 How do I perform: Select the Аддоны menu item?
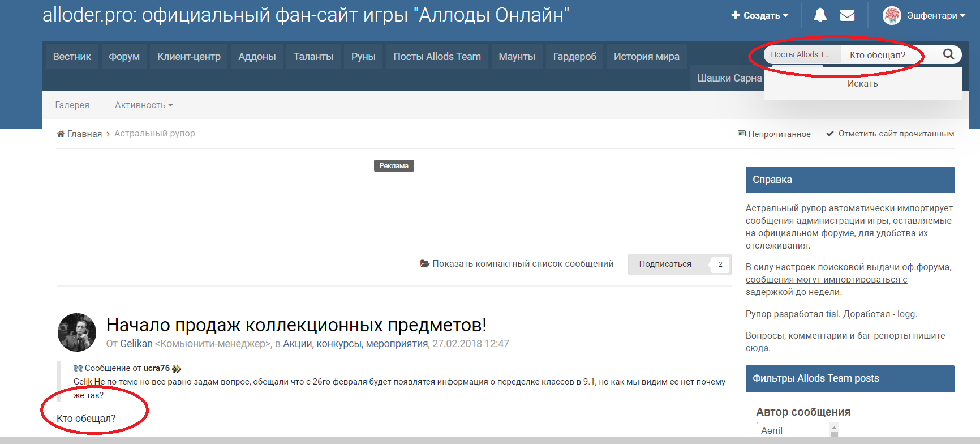coord(257,57)
